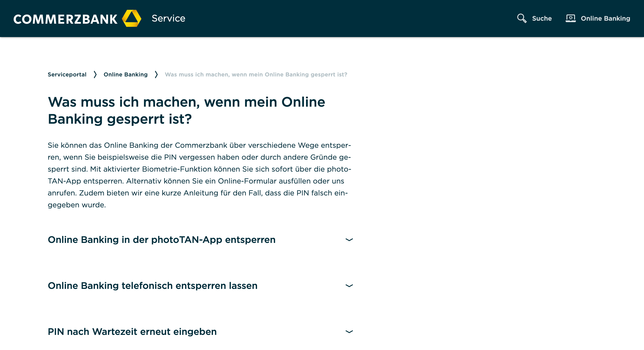Open Online Banking login in header
Image resolution: width=644 pixels, height=350 pixels.
[x=605, y=19]
